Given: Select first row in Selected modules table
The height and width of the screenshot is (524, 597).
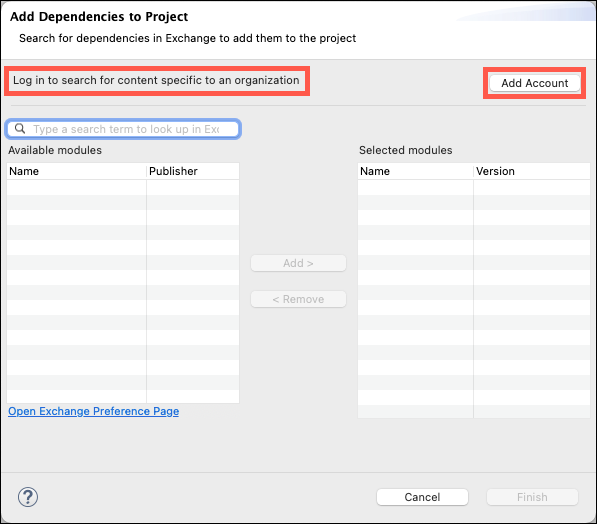Looking at the screenshot, I should point(474,187).
